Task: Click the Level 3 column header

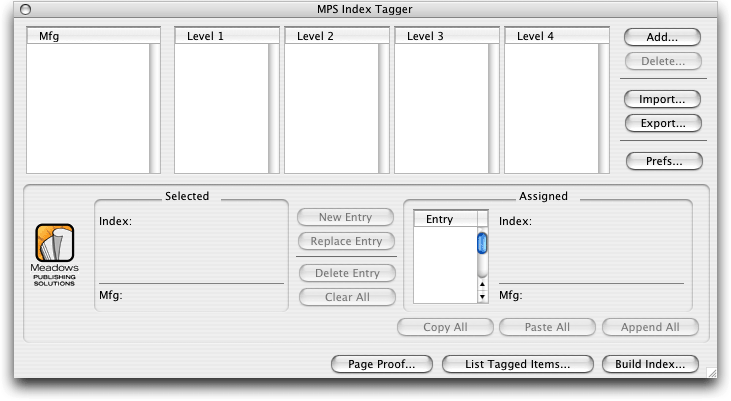Action: point(447,36)
